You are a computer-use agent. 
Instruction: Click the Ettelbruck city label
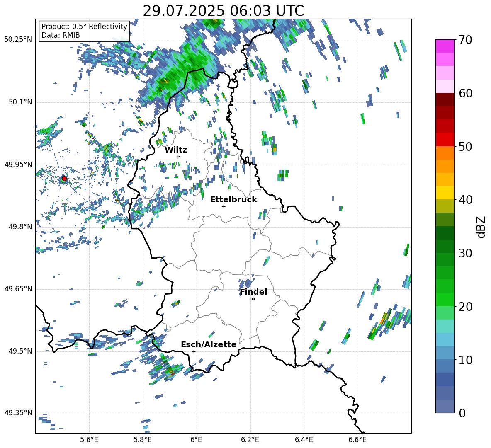click(x=233, y=200)
